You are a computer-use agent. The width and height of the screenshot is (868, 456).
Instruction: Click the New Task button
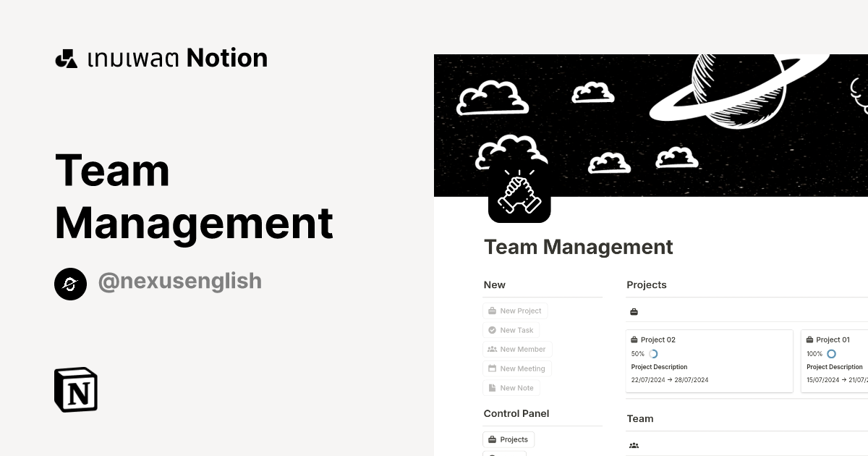(x=511, y=329)
